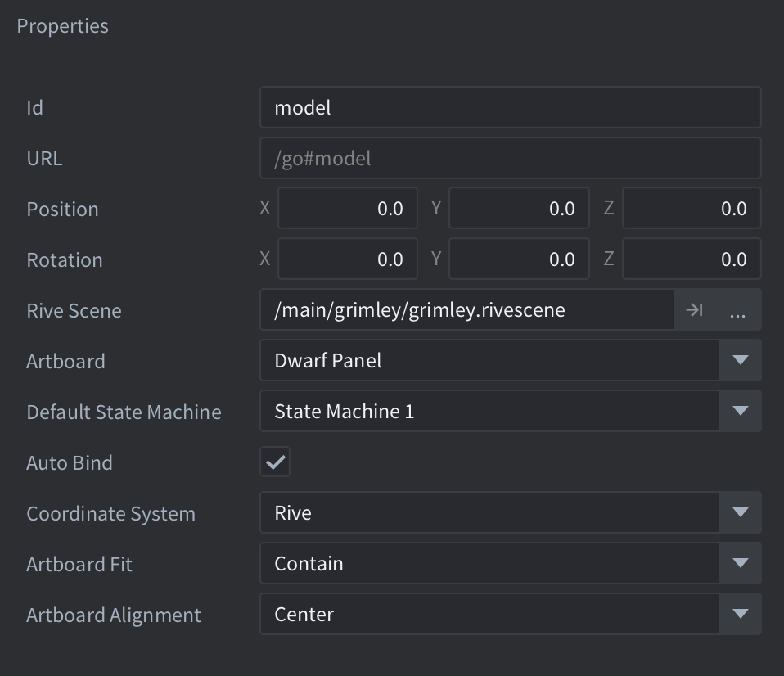784x676 pixels.
Task: Click the Rotation Y value field
Action: (519, 259)
